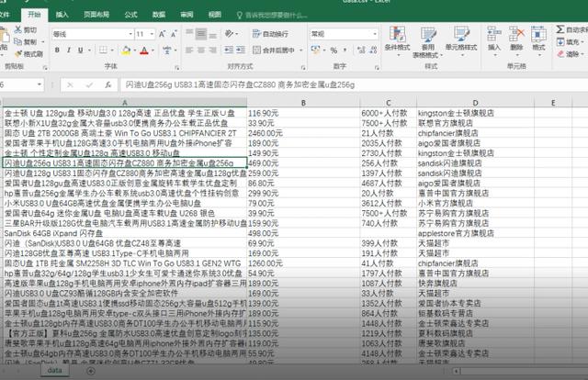This screenshot has height=380, width=588.
Task: Switch to the Home (开始) tab
Action: tap(34, 15)
